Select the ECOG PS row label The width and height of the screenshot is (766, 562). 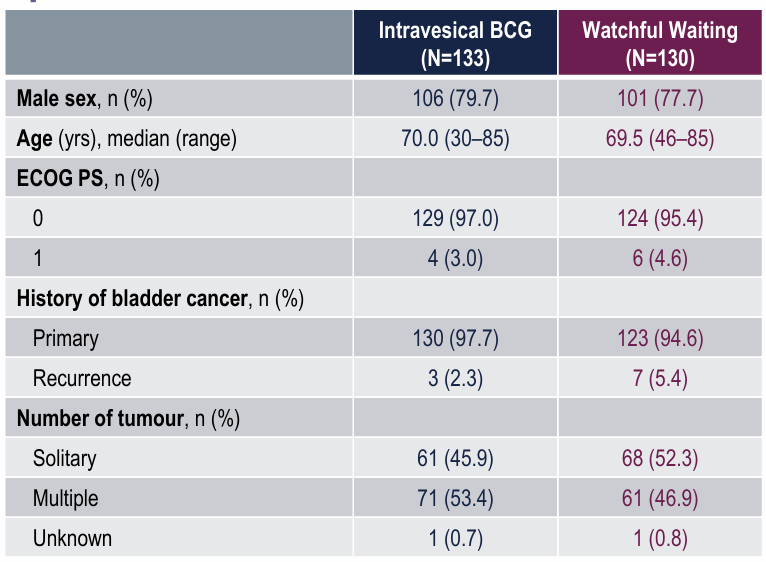pos(88,179)
